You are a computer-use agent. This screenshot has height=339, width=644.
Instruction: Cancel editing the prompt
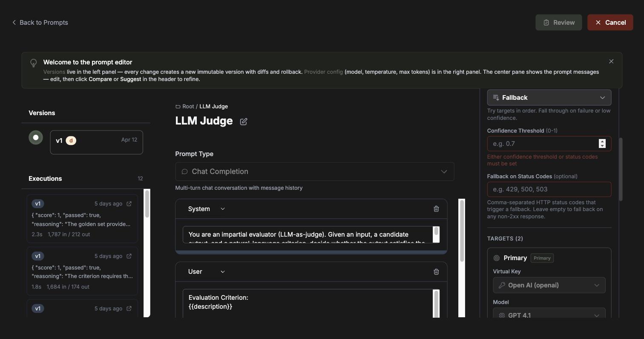pyautogui.click(x=610, y=23)
